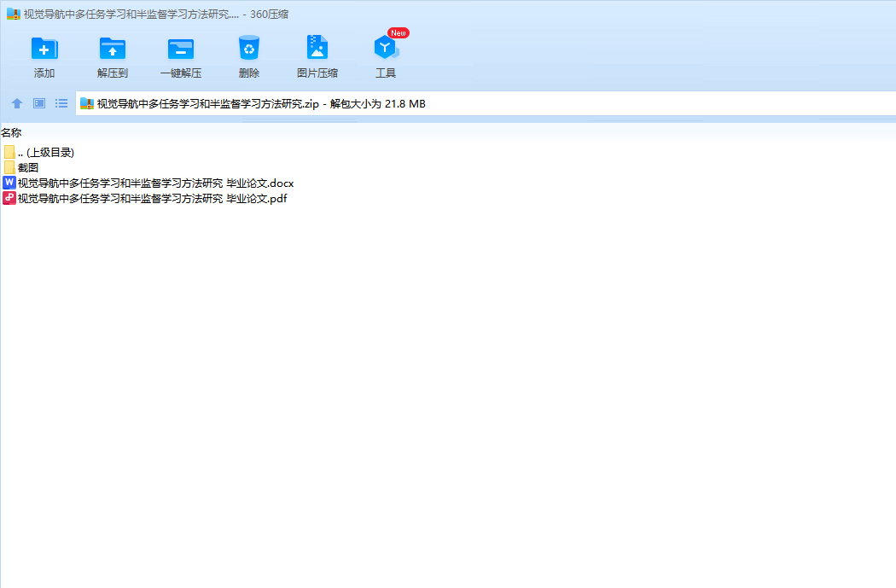Viewport: 896px width, 588px height.
Task: Select the 毕业论文.pdf file name
Action: [152, 198]
